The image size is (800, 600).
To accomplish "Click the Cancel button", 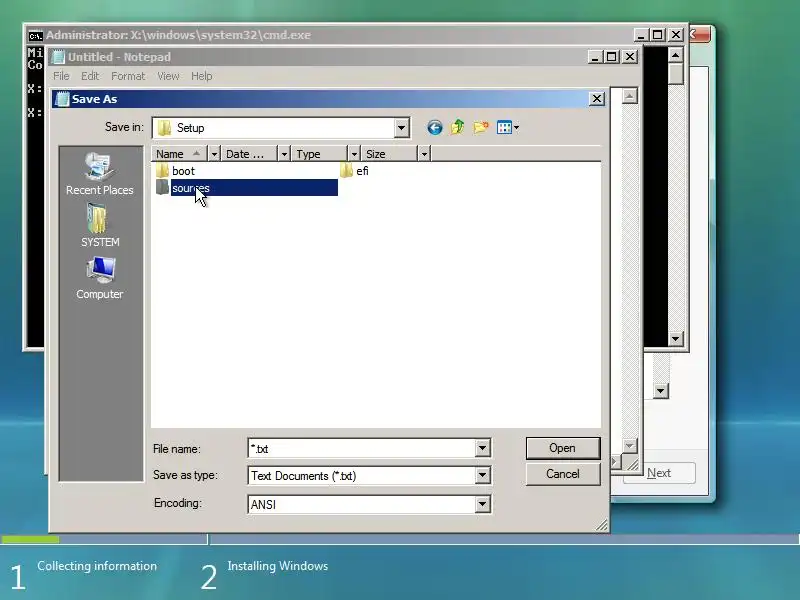I will point(563,474).
